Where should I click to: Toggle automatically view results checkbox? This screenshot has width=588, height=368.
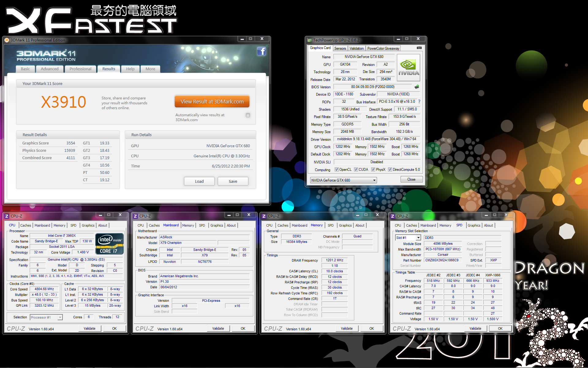(248, 115)
